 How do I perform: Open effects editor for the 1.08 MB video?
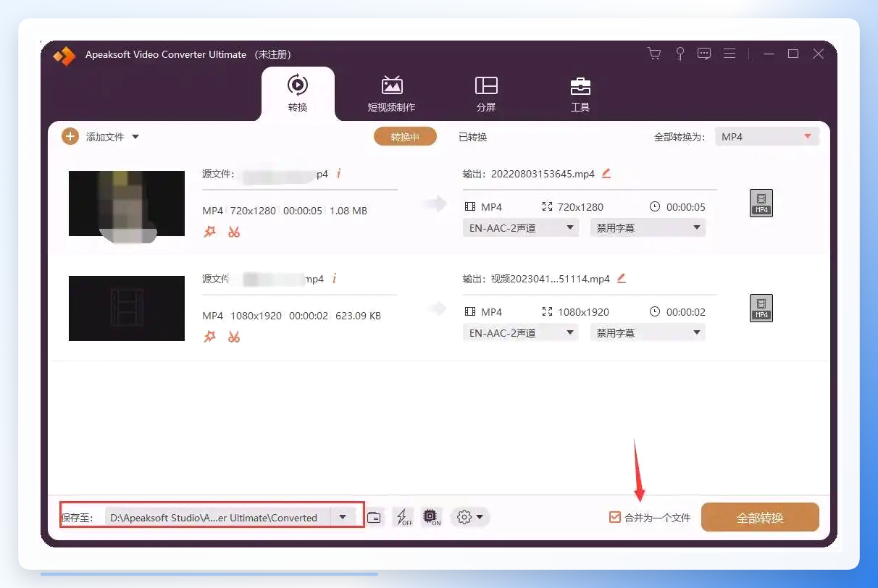(210, 232)
